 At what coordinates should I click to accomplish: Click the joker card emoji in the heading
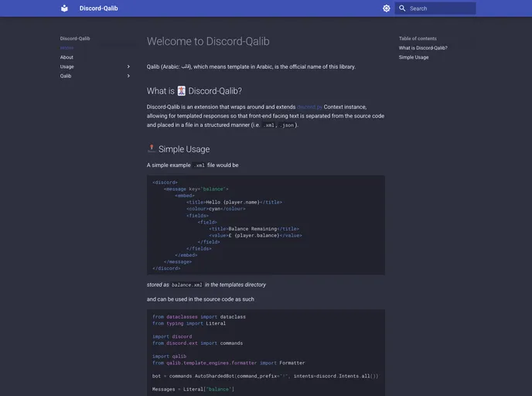coord(182,91)
